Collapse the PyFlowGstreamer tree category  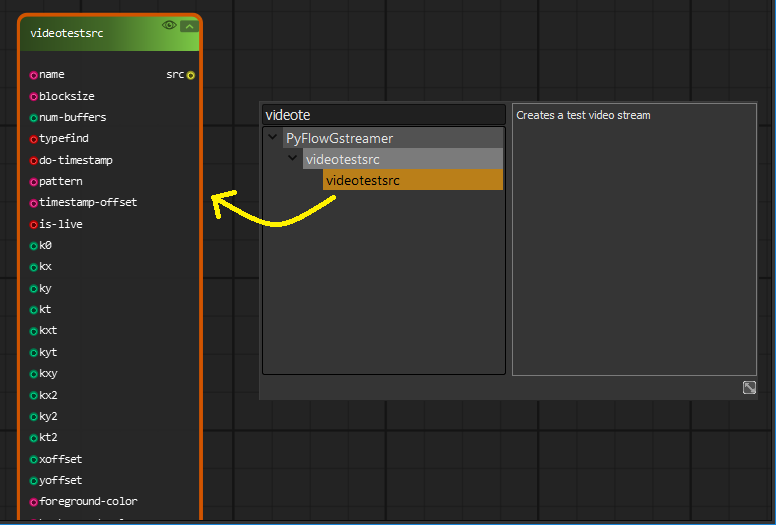[x=273, y=138]
